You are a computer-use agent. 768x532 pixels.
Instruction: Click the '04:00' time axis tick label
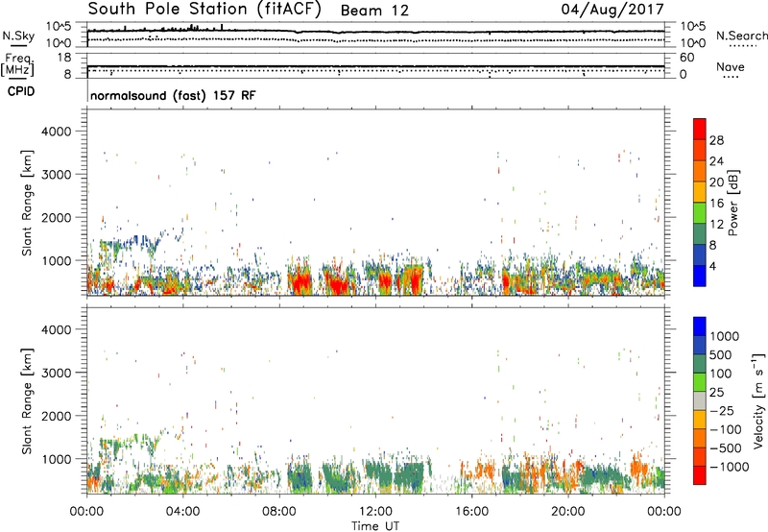point(182,512)
